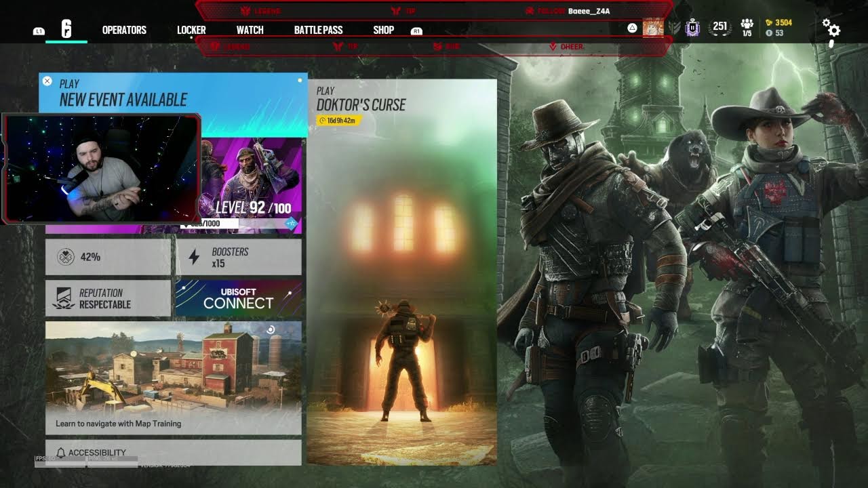Open the Battle Pass Level 92/100 card
Screen dimensions: 868x488
click(x=251, y=186)
